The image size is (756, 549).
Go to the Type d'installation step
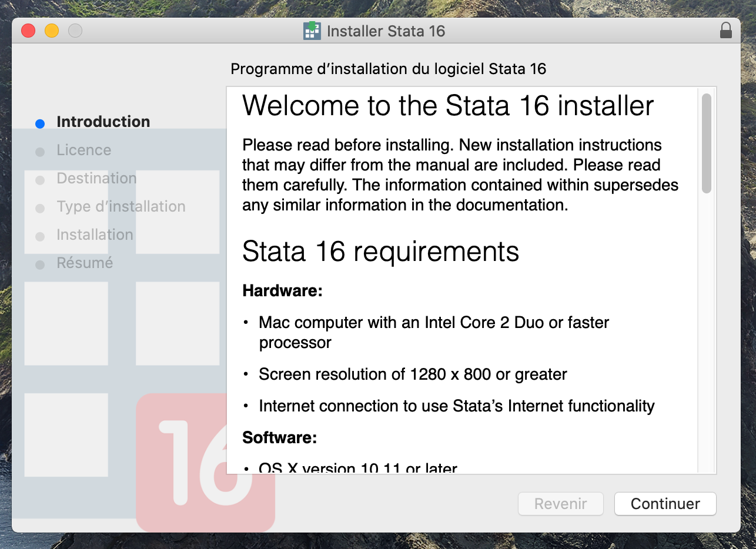click(121, 206)
